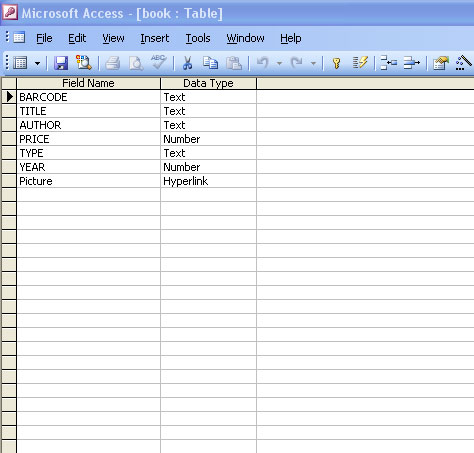Click Hyperlink data type for Picture

coord(209,181)
